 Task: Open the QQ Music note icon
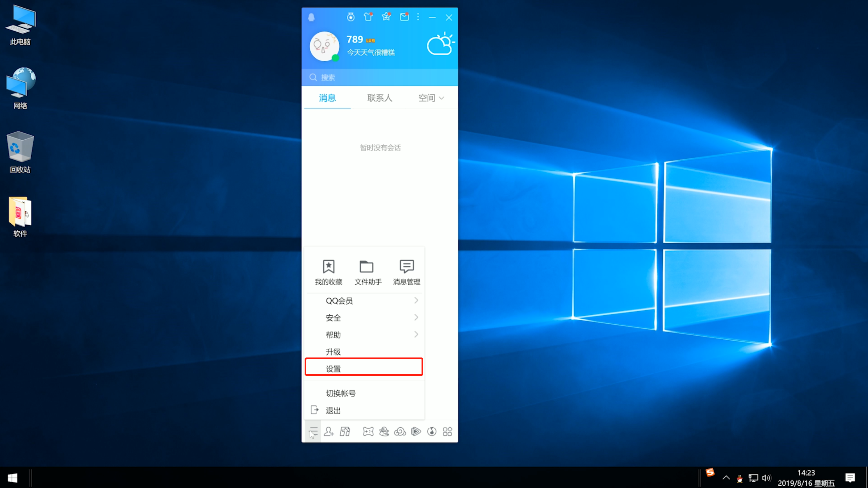(x=432, y=431)
